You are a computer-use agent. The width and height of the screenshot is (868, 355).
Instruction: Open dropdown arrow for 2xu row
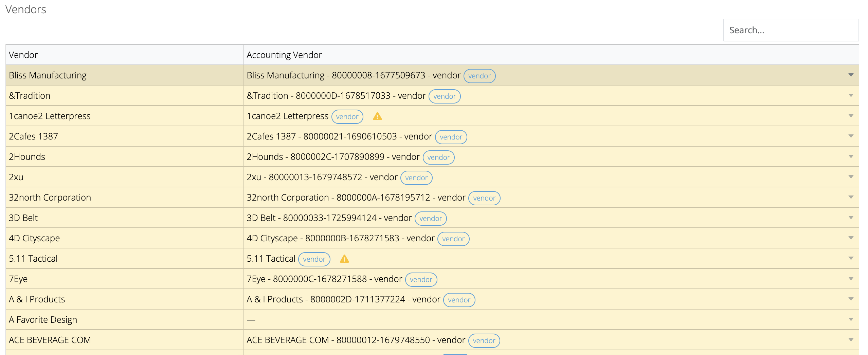(x=851, y=177)
